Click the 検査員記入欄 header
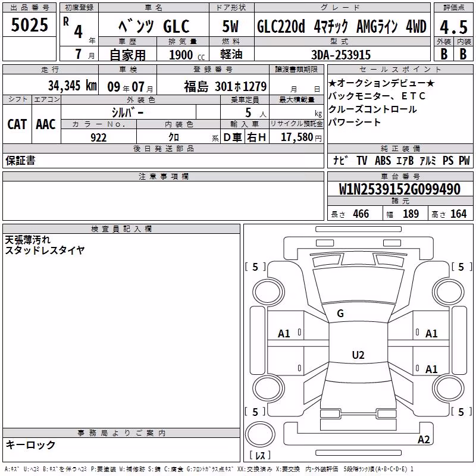The height and width of the screenshot is (476, 476). click(121, 229)
